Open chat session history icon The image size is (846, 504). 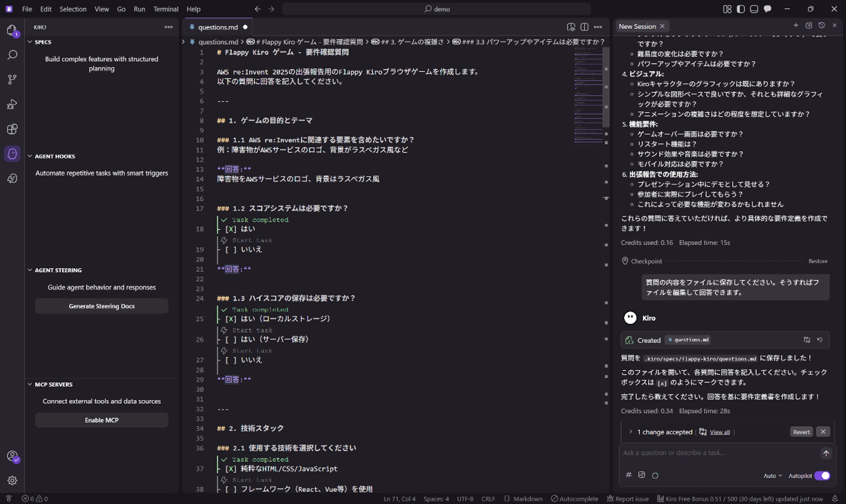tap(822, 25)
